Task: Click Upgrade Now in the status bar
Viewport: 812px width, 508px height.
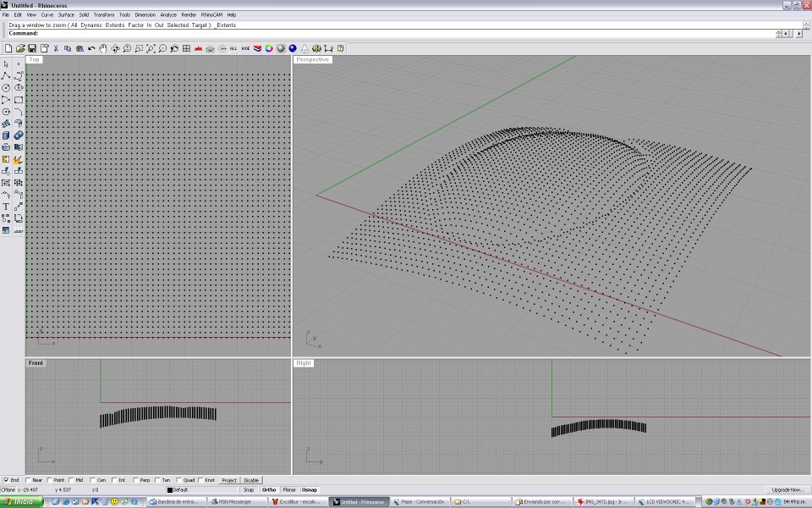Action: point(787,490)
